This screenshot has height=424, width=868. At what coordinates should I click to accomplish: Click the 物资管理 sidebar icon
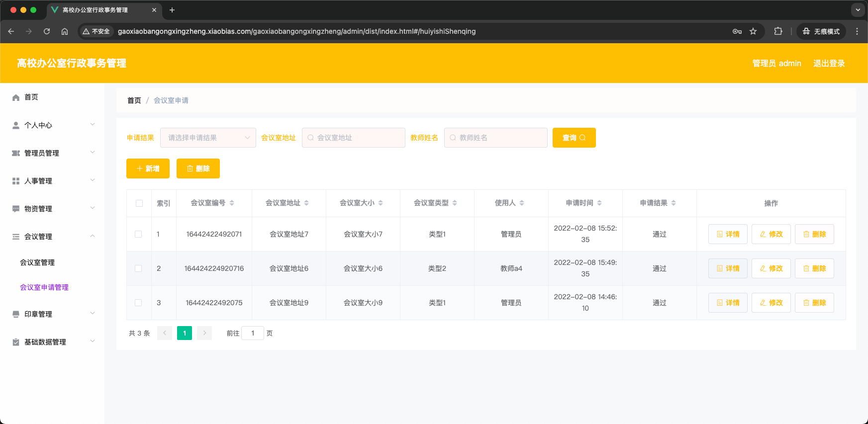point(16,209)
